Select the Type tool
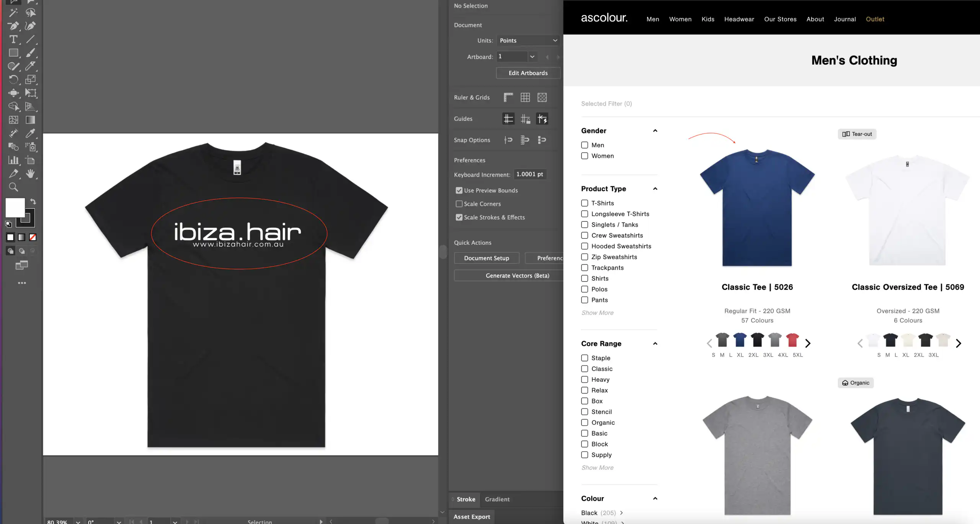 [x=13, y=39]
